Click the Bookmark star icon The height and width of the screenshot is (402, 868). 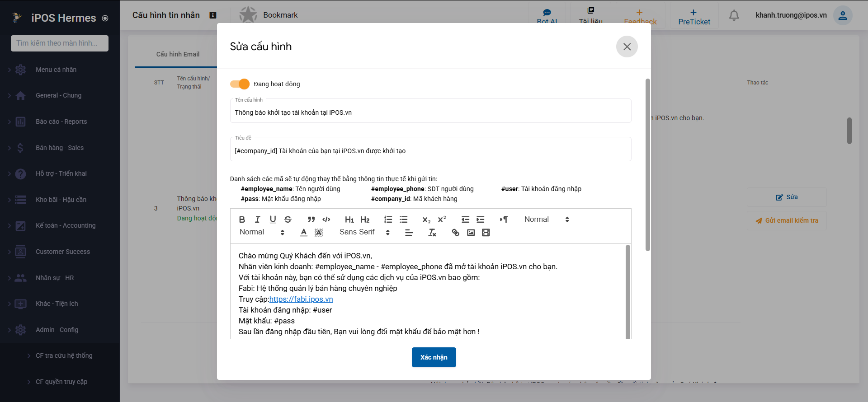[x=248, y=15]
